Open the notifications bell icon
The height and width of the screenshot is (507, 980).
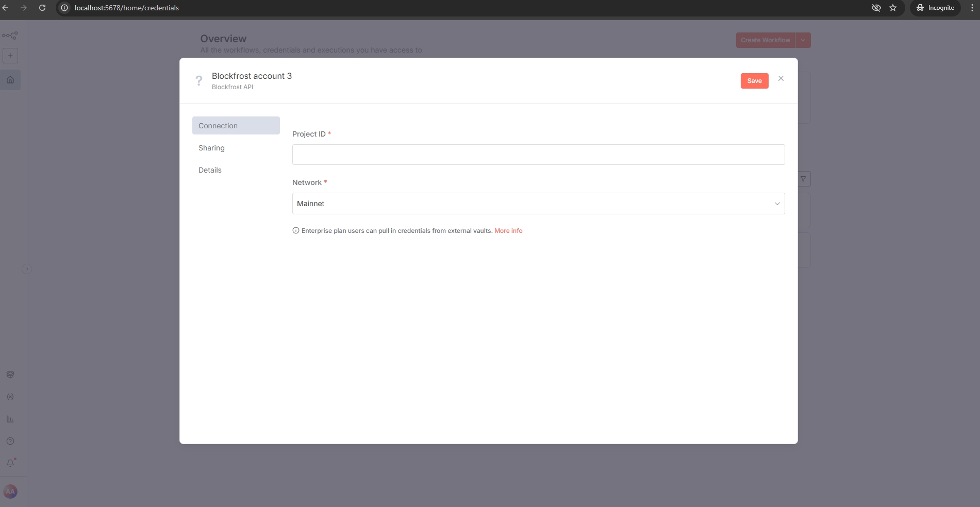(10, 463)
